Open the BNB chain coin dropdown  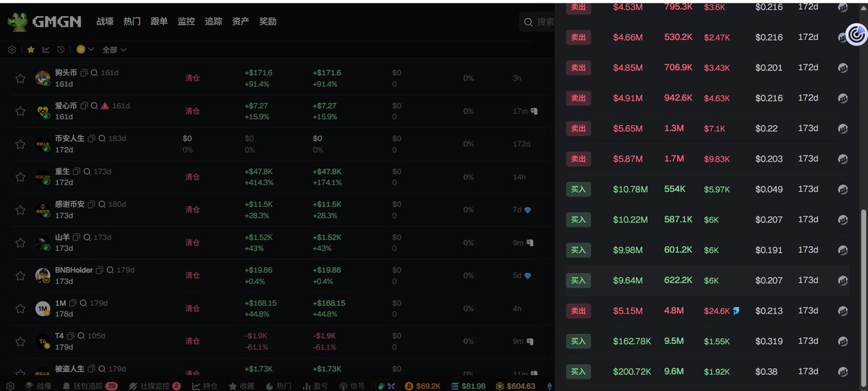[85, 50]
